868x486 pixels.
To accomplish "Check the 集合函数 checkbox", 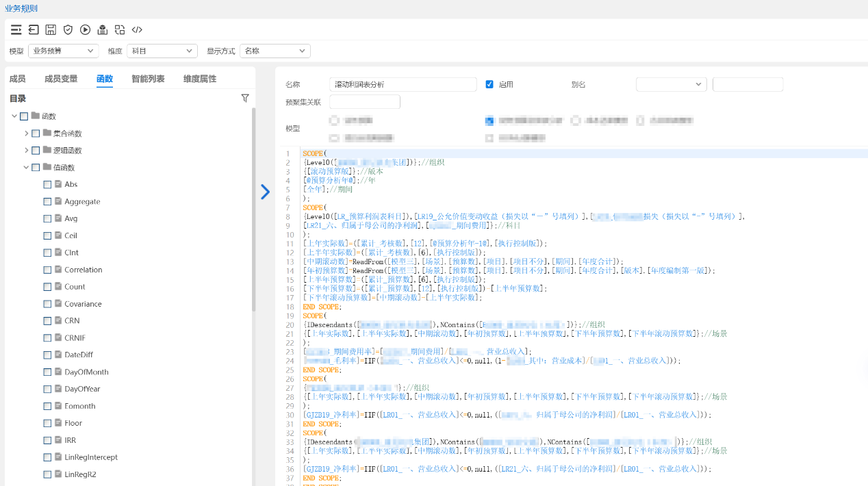I will tap(36, 133).
